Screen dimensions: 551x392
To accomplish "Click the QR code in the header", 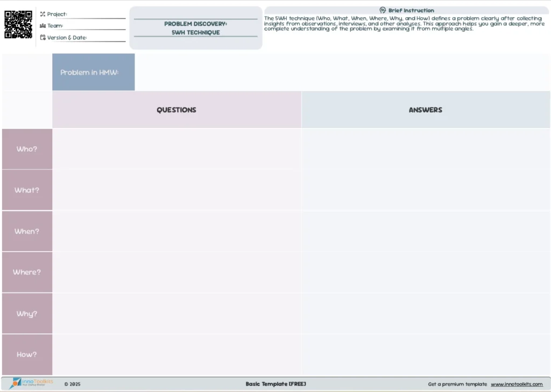I will [18, 24].
